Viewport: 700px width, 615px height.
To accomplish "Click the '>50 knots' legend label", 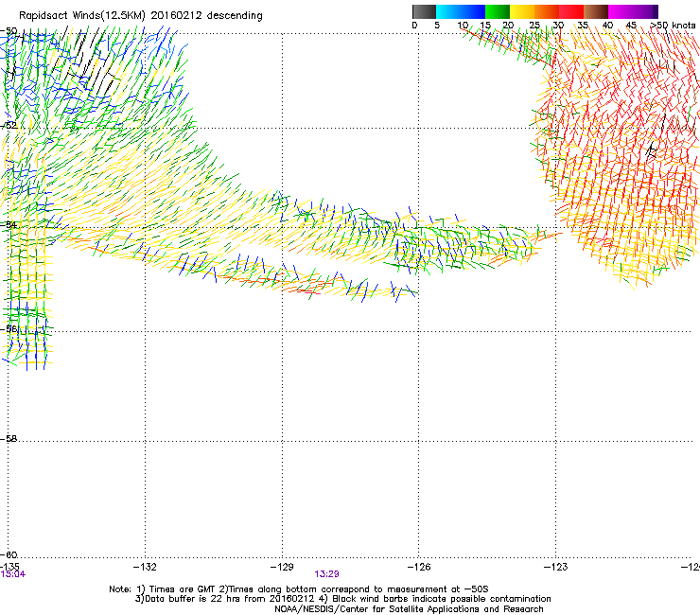I will (673, 26).
